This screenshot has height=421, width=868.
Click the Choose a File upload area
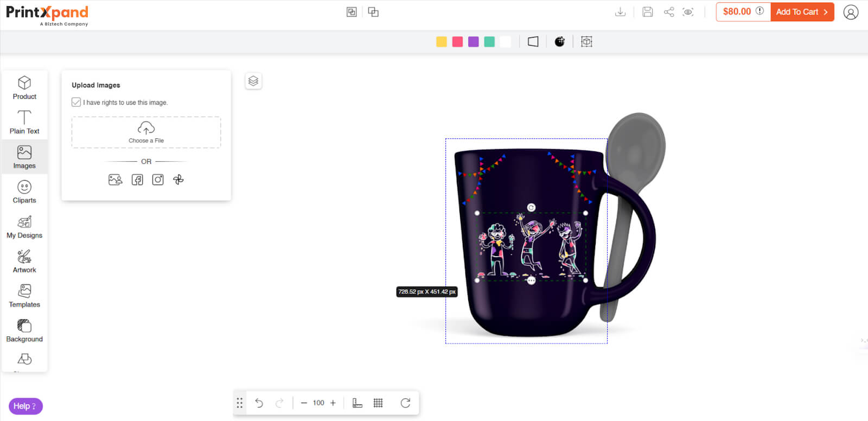coord(146,132)
